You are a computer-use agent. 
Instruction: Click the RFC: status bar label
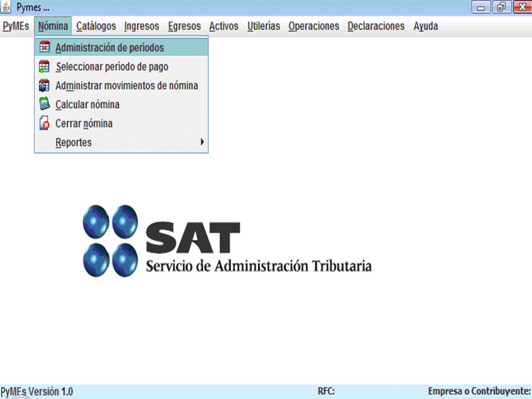[x=326, y=391]
